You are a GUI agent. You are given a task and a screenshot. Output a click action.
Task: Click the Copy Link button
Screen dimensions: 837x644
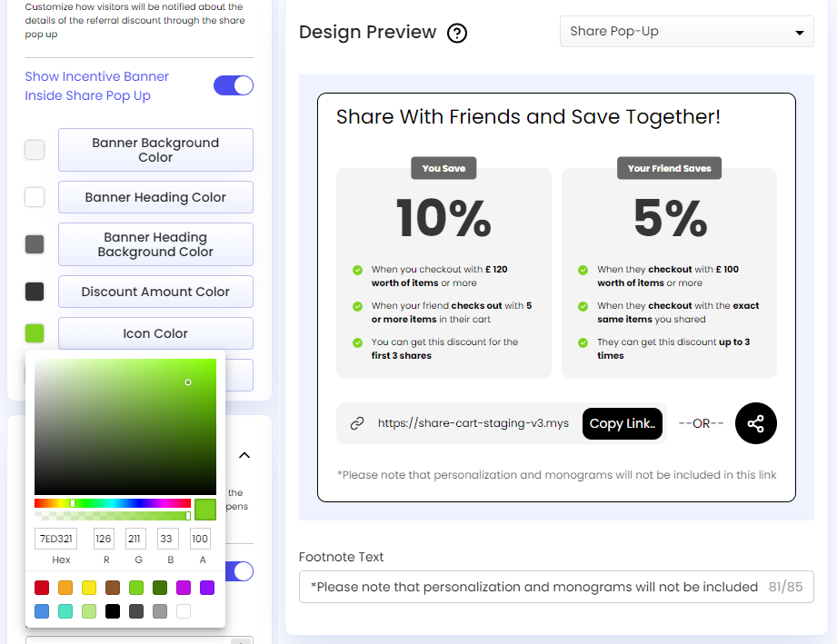tap(622, 423)
